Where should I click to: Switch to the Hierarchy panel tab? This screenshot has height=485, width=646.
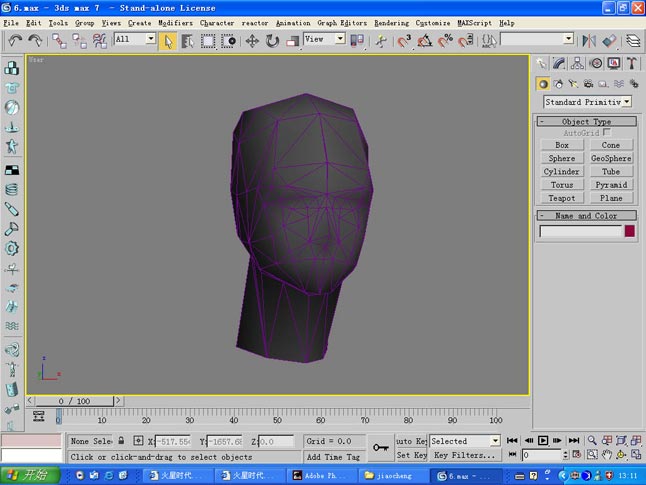pyautogui.click(x=577, y=63)
